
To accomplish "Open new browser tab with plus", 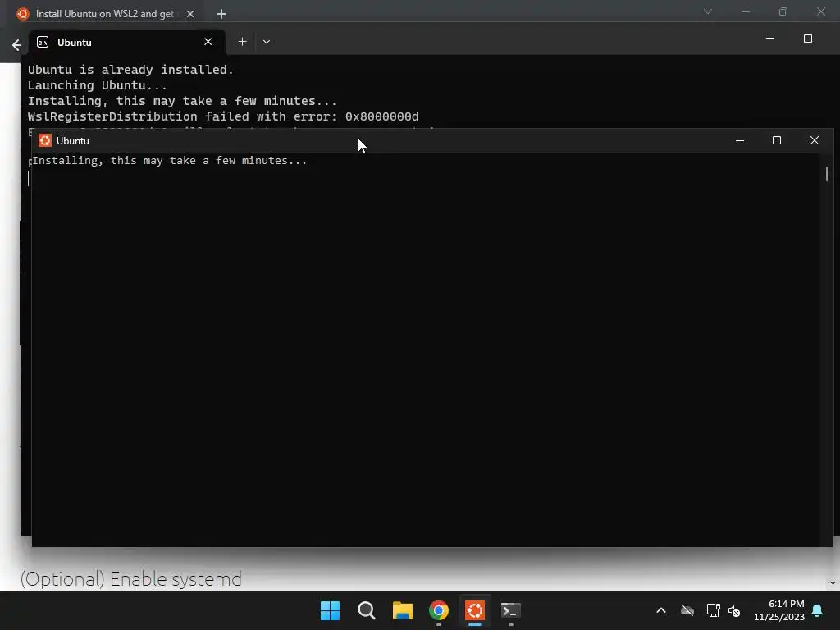I will pos(221,14).
